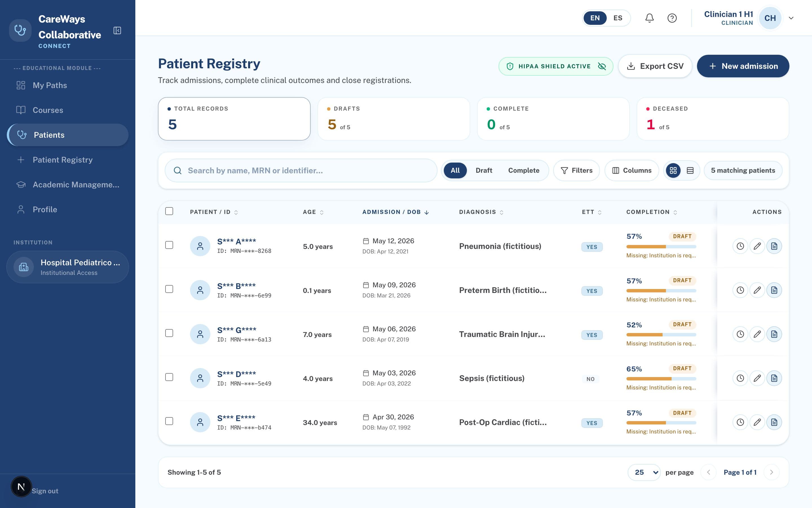Sort by Patient / ID column
812x508 pixels.
tap(214, 212)
